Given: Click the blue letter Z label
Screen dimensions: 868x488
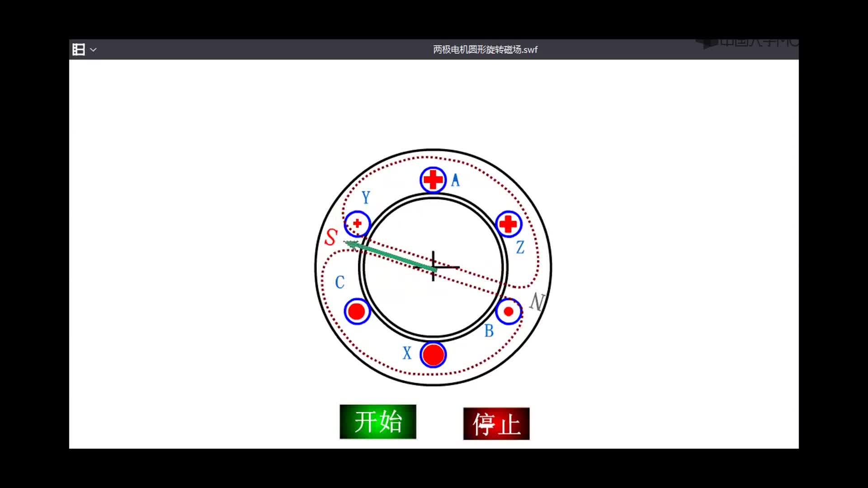Looking at the screenshot, I should (x=520, y=247).
